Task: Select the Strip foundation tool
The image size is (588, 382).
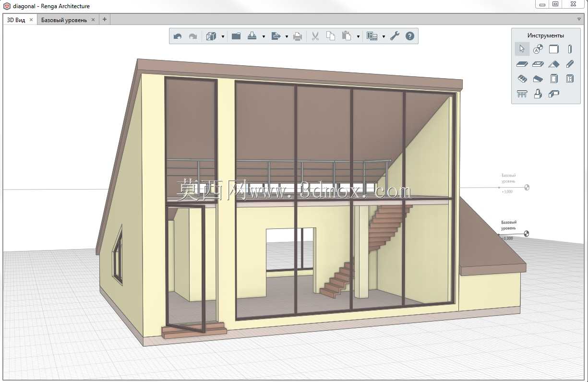Action: click(x=554, y=94)
